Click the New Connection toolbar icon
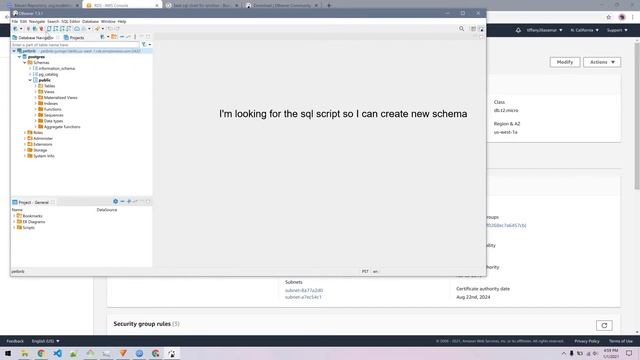Image resolution: width=640 pixels, height=360 pixels. click(16, 29)
